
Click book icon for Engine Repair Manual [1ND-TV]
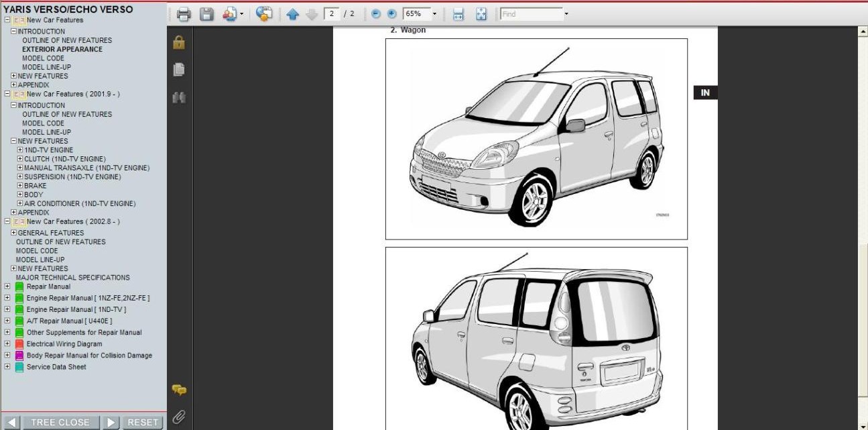(x=19, y=310)
